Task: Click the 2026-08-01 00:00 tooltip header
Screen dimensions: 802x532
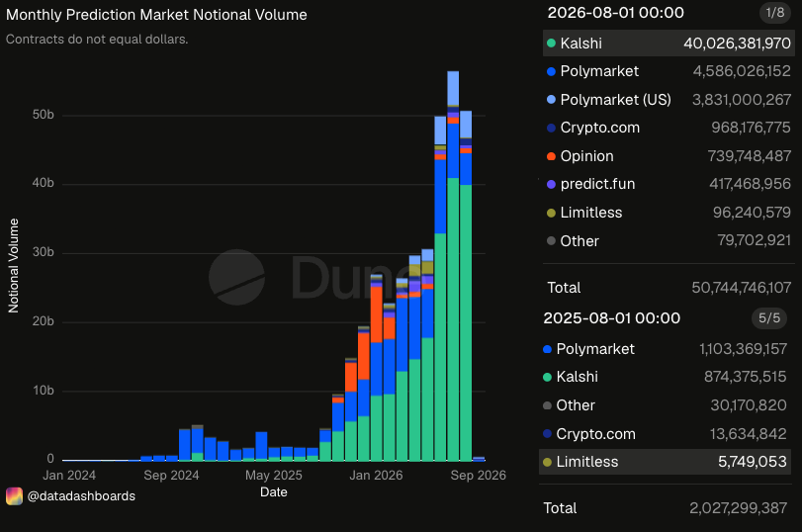Action: pos(615,12)
